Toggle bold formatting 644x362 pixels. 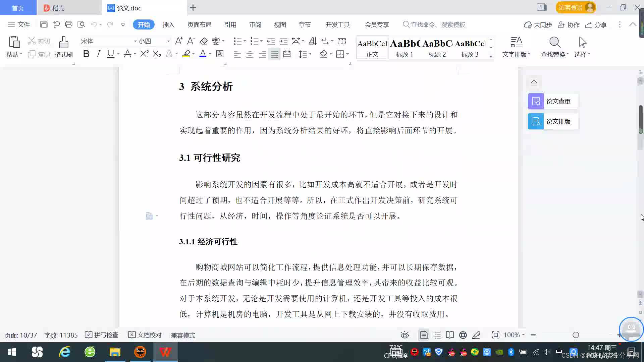[x=86, y=54]
